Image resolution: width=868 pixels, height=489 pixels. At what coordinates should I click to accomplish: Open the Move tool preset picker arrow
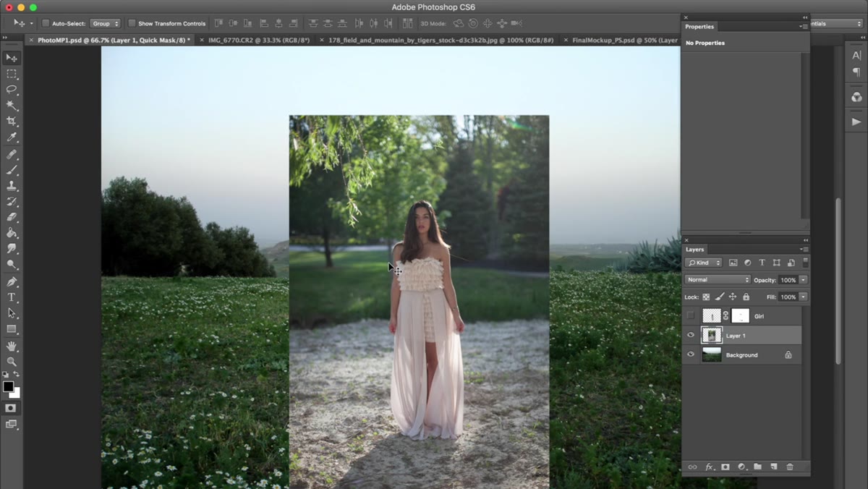tap(31, 23)
